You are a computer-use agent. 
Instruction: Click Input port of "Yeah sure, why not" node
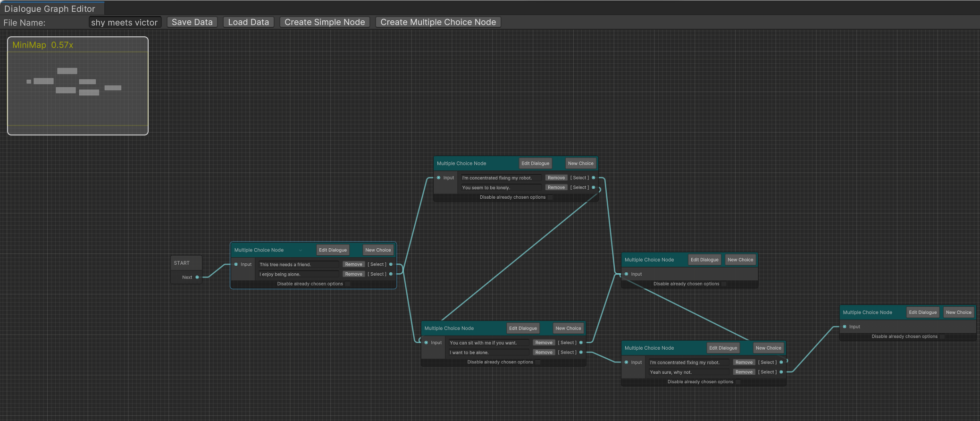[x=627, y=362]
